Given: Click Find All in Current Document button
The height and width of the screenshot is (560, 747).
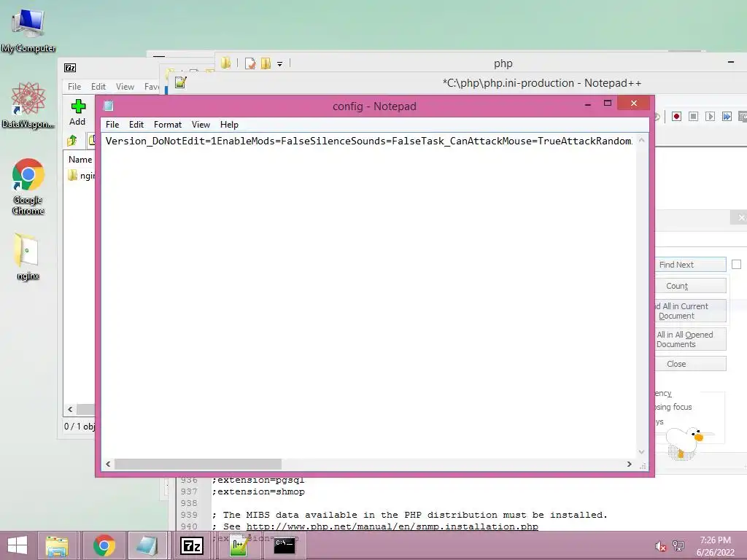Looking at the screenshot, I should 690,311.
